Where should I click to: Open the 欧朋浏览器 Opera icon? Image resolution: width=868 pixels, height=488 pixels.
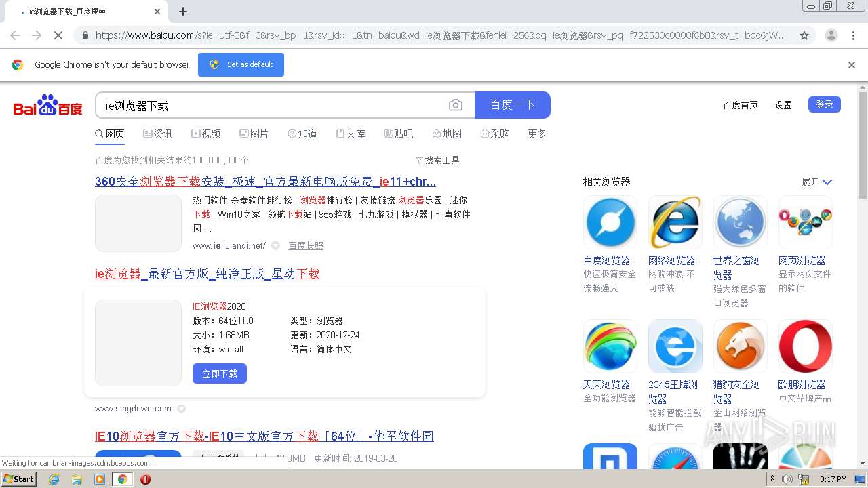[x=806, y=346]
